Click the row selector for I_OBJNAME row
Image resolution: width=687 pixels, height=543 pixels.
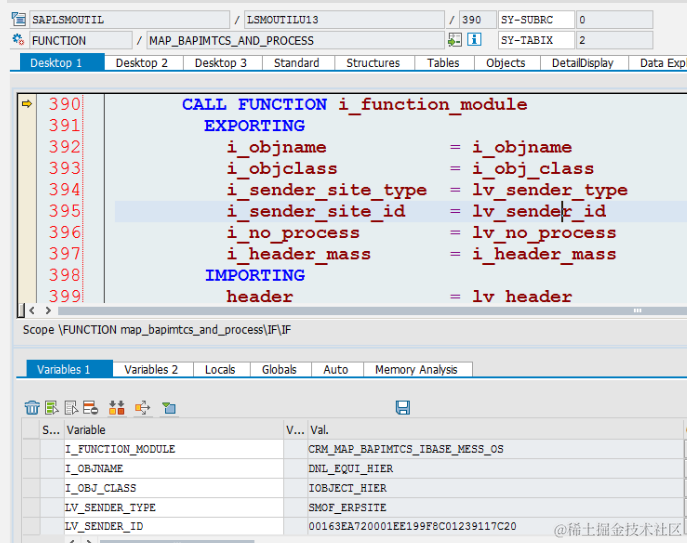31,468
